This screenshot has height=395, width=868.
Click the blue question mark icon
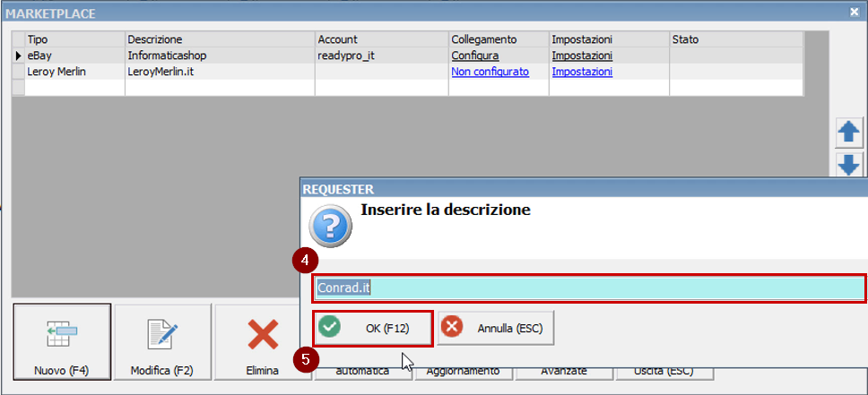331,227
